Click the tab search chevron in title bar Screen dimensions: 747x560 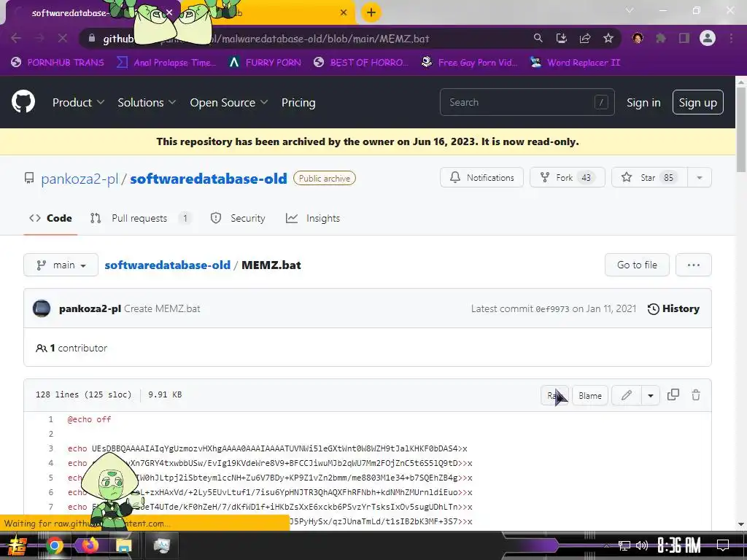pyautogui.click(x=630, y=10)
